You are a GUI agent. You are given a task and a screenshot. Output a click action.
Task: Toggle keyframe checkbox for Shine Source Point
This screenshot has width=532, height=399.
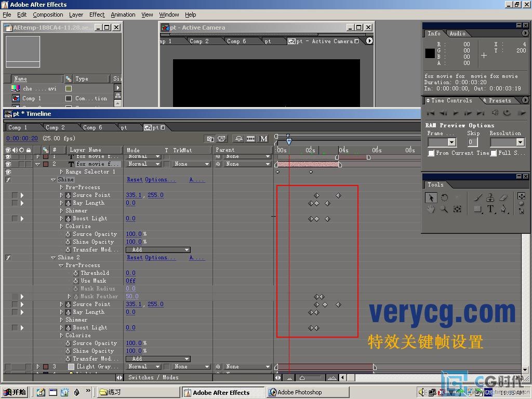click(15, 195)
